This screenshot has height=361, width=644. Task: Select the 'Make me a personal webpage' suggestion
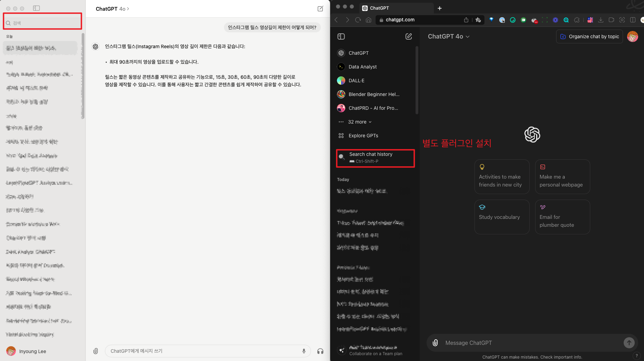click(x=562, y=177)
